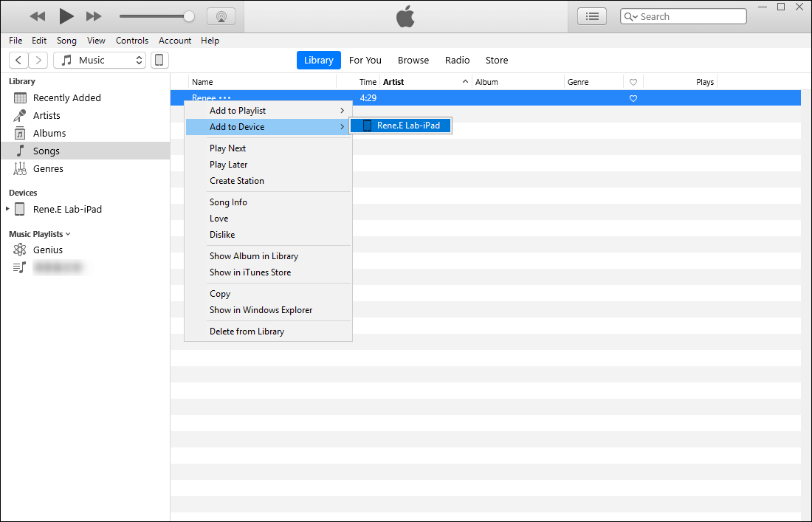Select Albums in the sidebar
This screenshot has width=812, height=522.
pyautogui.click(x=86, y=133)
